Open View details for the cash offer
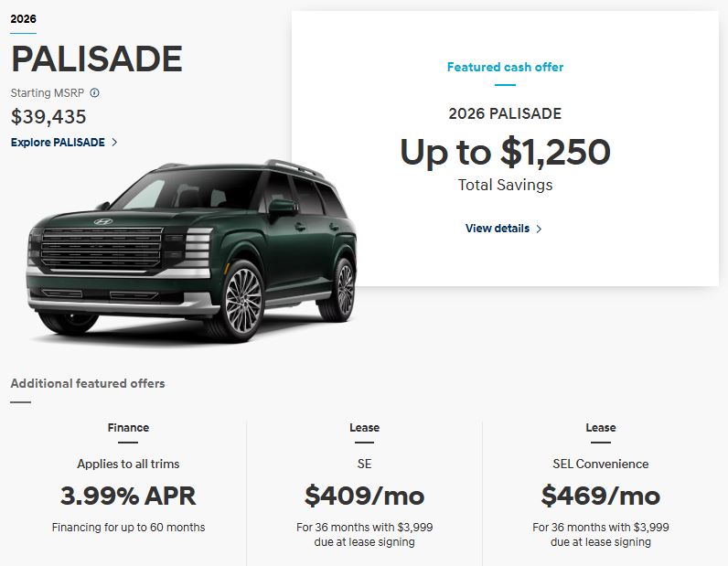728x566 pixels. [497, 229]
